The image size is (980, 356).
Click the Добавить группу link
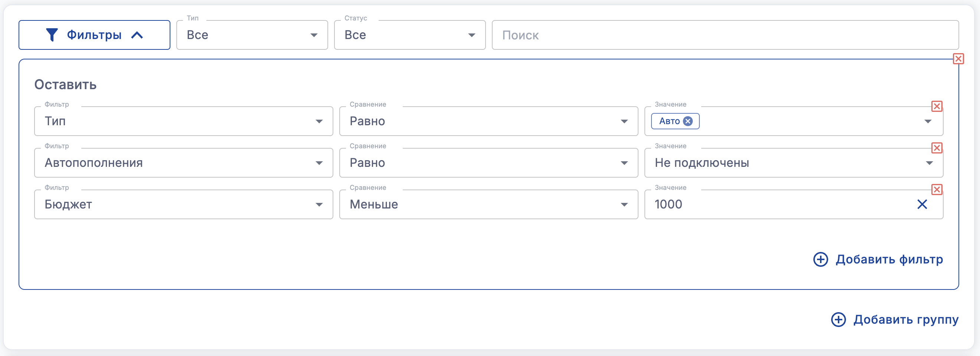(906, 320)
